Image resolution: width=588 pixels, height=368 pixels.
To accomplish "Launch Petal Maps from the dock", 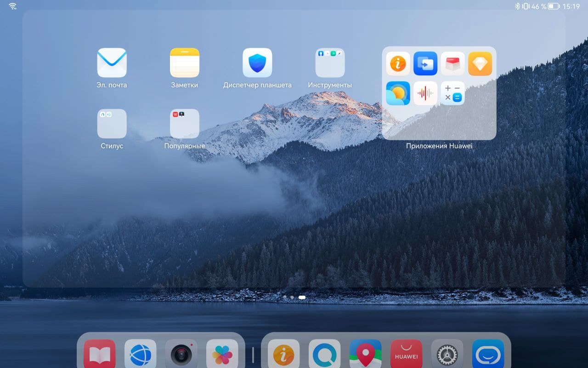I will click(366, 355).
